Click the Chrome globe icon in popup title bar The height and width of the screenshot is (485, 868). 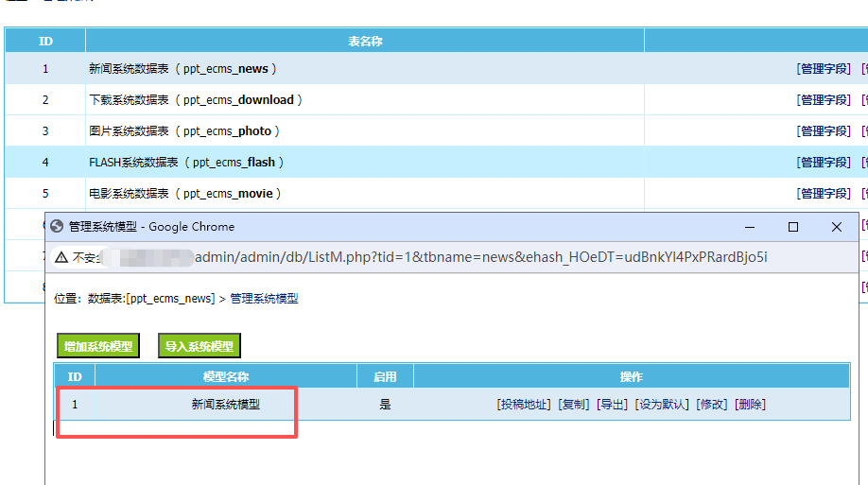tap(57, 227)
